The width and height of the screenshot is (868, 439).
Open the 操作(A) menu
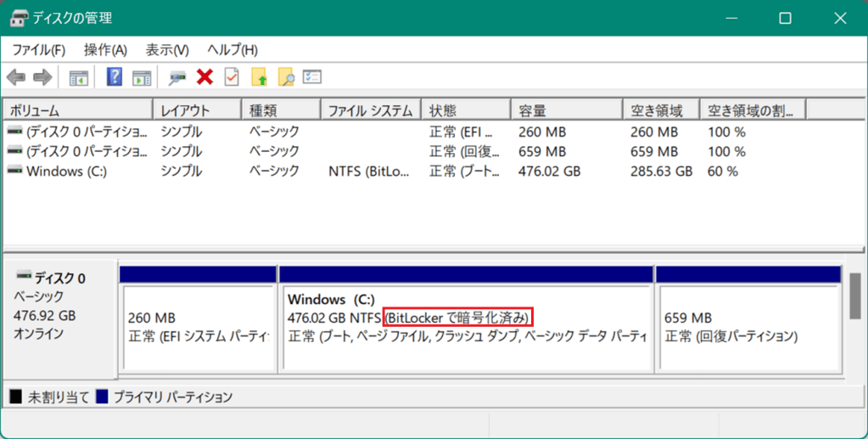tap(105, 50)
